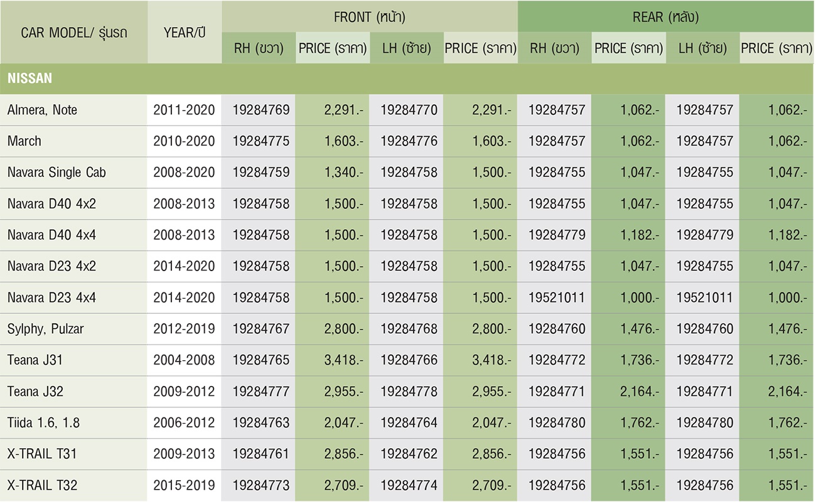Click year range 2009-2012

click(184, 392)
